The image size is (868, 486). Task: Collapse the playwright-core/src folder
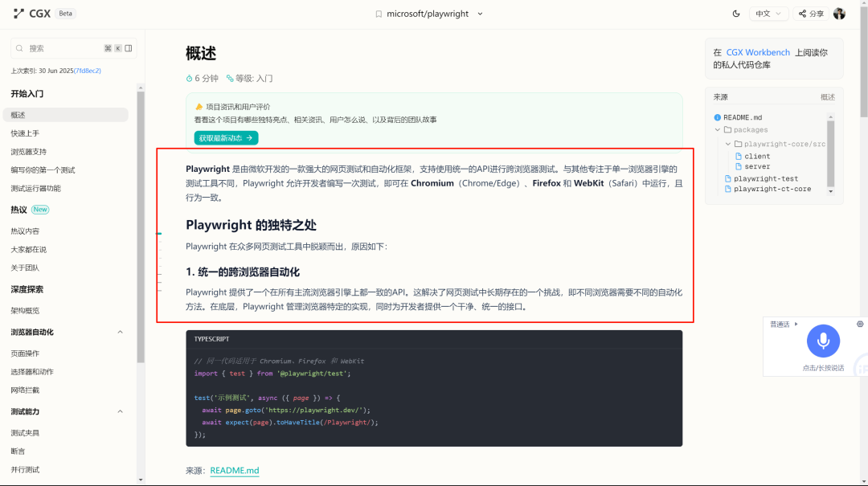pos(728,144)
